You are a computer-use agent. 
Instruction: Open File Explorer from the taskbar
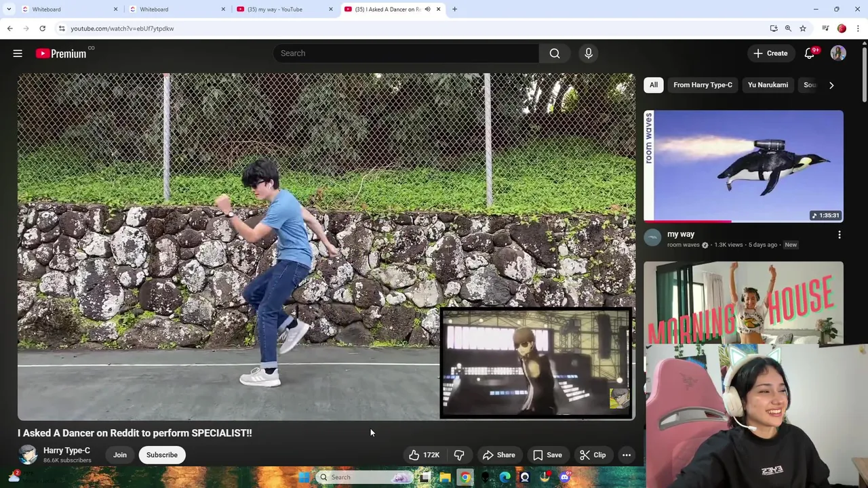pos(445,477)
